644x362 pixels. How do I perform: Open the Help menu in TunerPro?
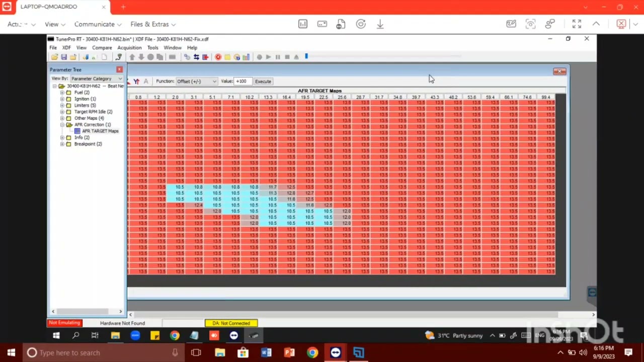(x=192, y=48)
